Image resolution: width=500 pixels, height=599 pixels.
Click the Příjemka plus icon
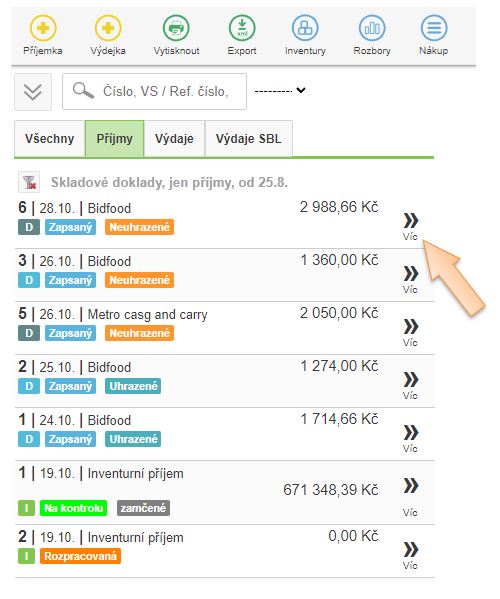tap(43, 28)
